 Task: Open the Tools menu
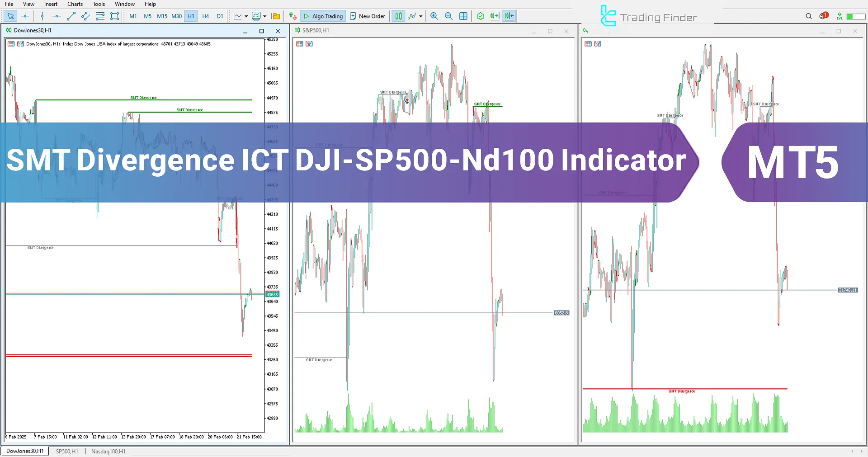point(99,4)
